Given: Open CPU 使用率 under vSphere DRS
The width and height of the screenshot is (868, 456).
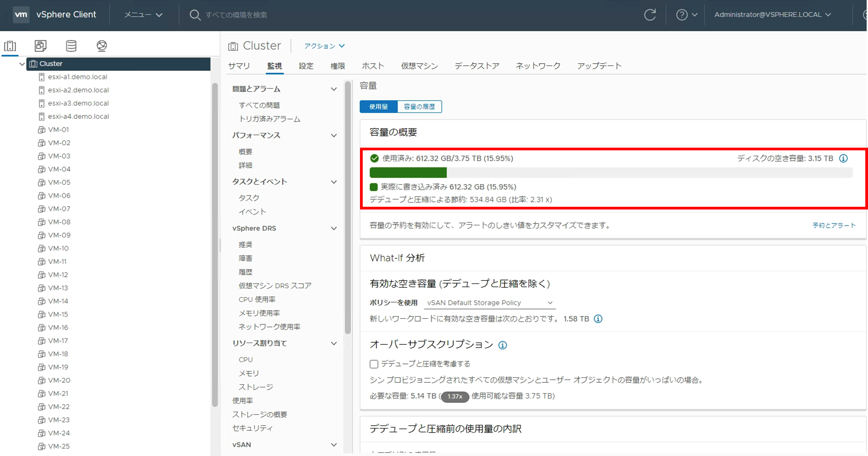Looking at the screenshot, I should click(x=257, y=299).
